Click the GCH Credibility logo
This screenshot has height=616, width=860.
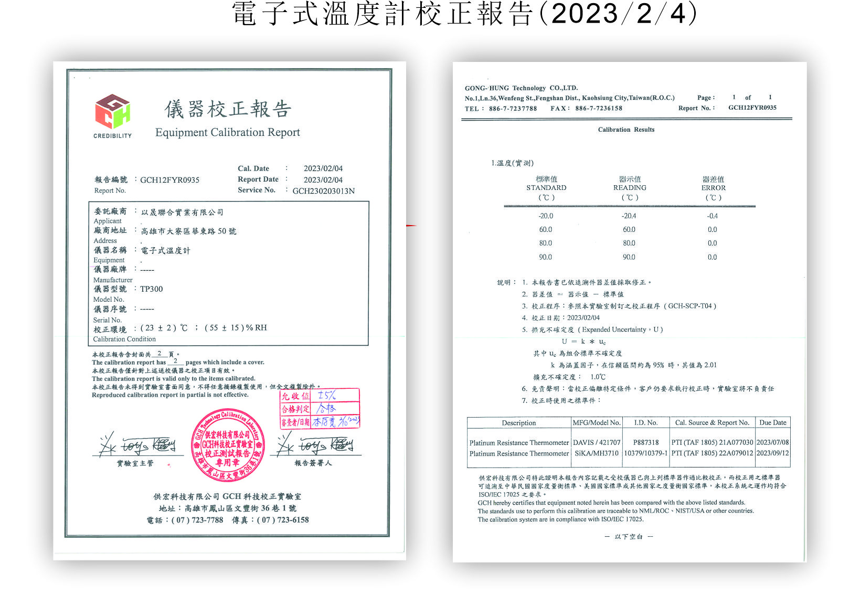click(112, 116)
